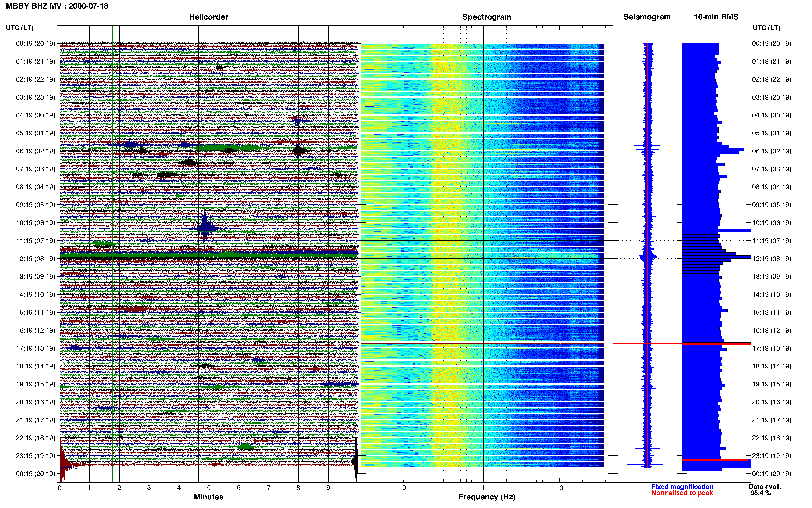This screenshot has width=812, height=508.
Task: Click the right 'UTC (LT)' axis label
Action: click(x=766, y=28)
